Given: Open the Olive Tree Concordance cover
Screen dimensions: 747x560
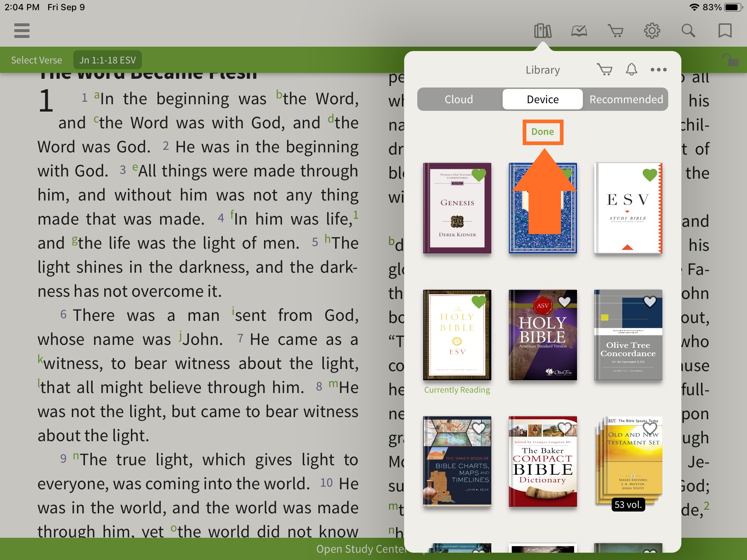Looking at the screenshot, I should 628,335.
